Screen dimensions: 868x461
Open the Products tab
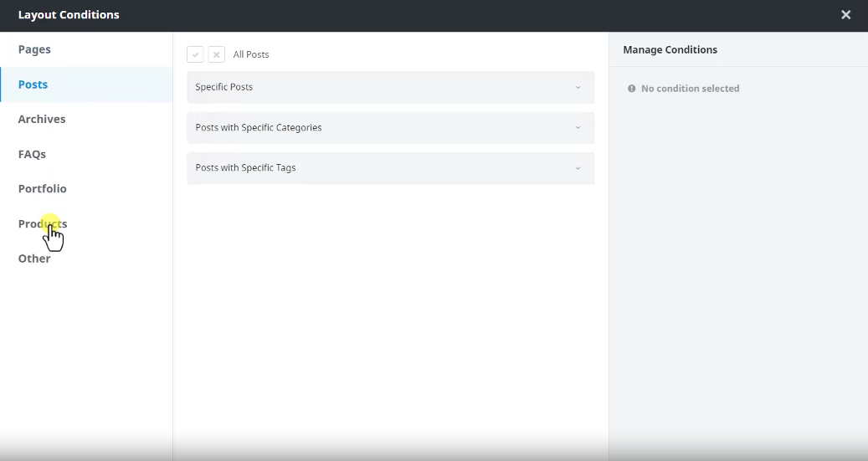[42, 223]
